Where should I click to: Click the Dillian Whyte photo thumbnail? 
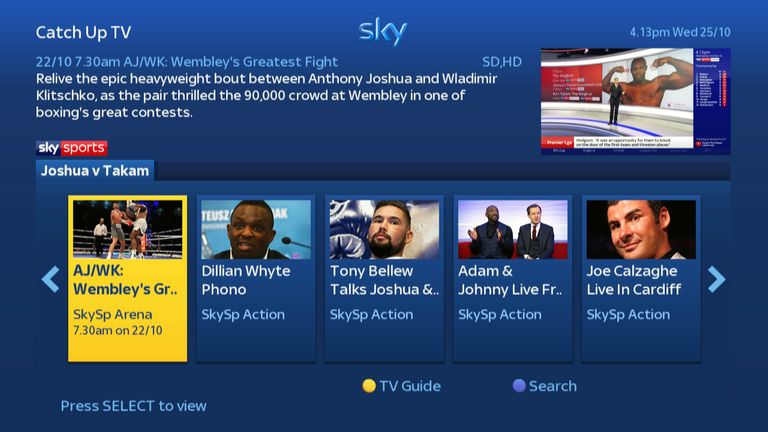[x=256, y=229]
